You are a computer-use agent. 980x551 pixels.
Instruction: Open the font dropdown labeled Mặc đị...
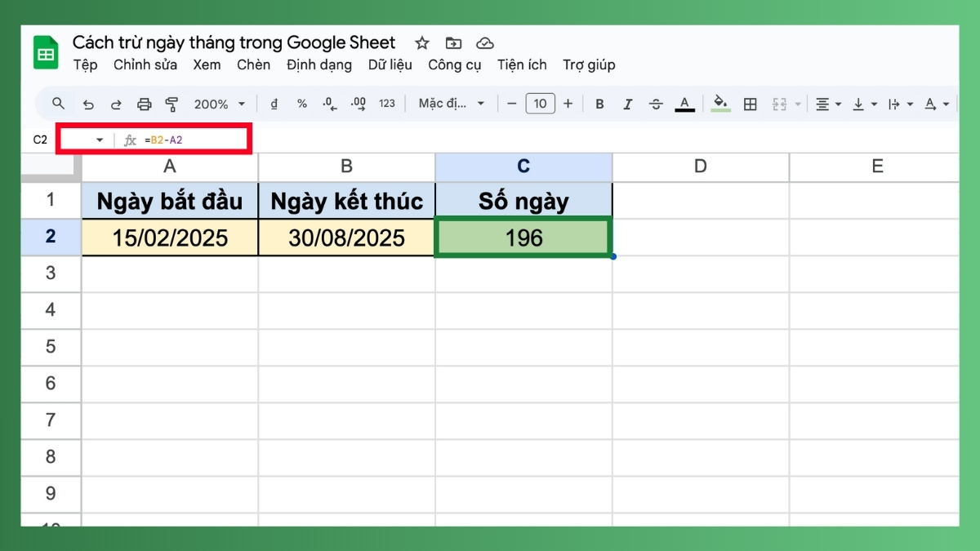451,104
